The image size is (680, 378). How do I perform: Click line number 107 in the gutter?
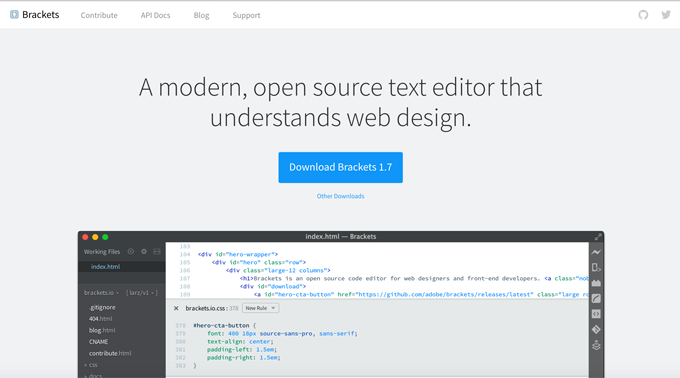(185, 278)
